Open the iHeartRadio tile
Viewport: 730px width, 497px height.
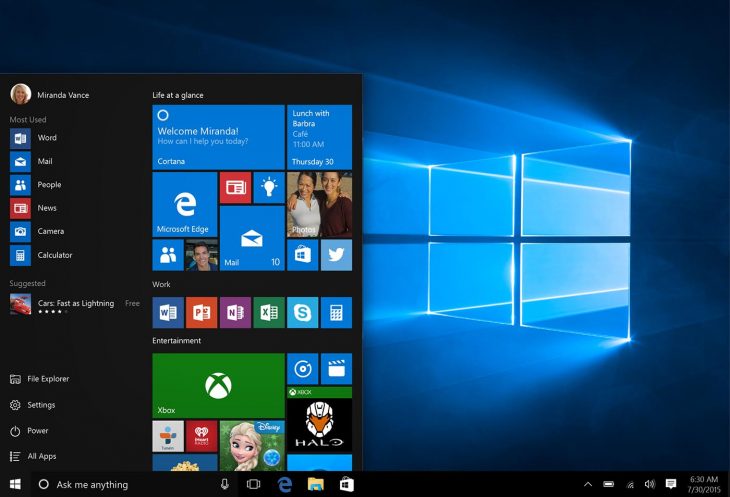click(x=202, y=436)
